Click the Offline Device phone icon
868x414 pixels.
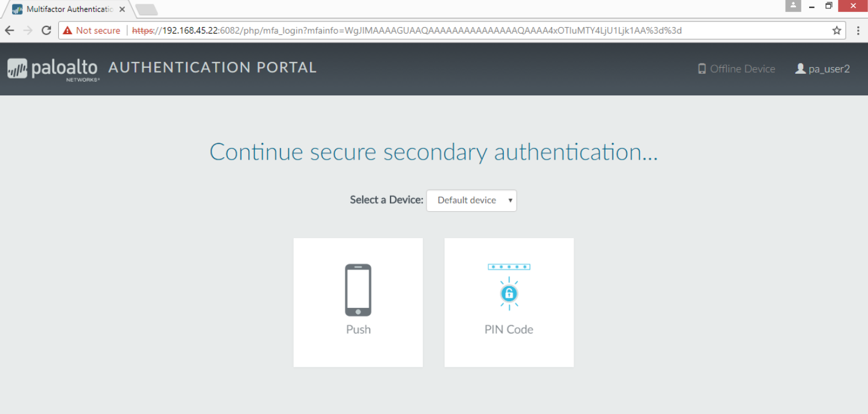702,69
